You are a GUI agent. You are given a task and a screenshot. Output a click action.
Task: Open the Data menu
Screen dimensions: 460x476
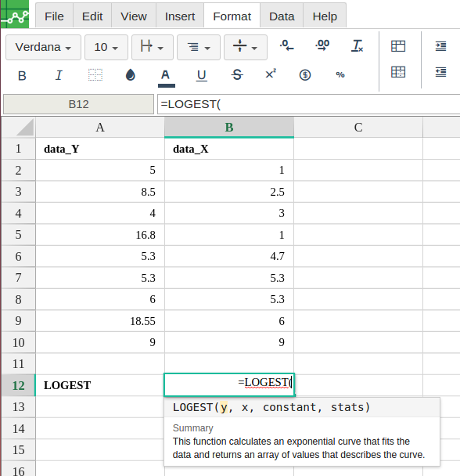tap(282, 16)
